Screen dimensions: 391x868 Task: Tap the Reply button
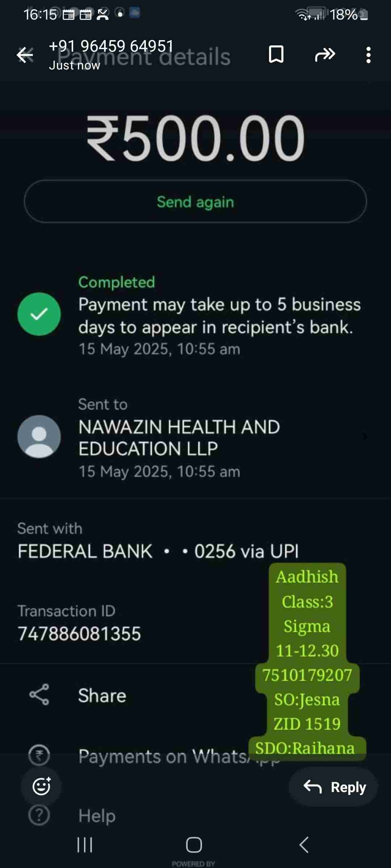[333, 787]
